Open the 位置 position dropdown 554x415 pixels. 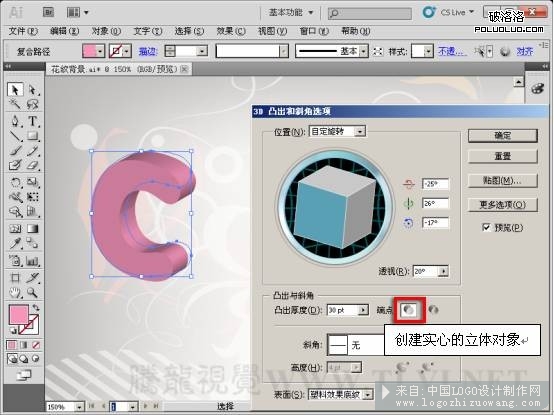tap(360, 132)
